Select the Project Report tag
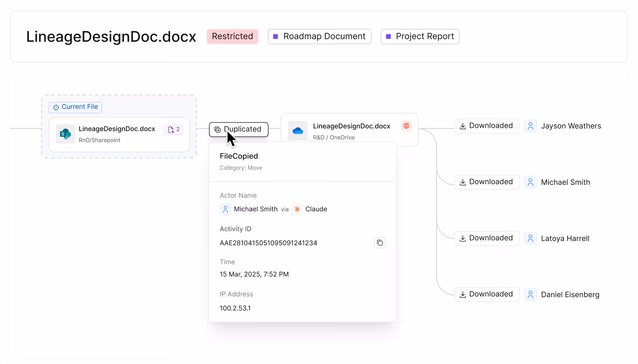Screen dimensions: 638x364 [420, 36]
